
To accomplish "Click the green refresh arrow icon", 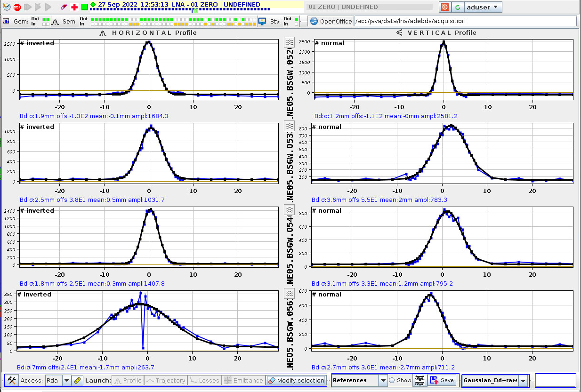I will point(457,8).
